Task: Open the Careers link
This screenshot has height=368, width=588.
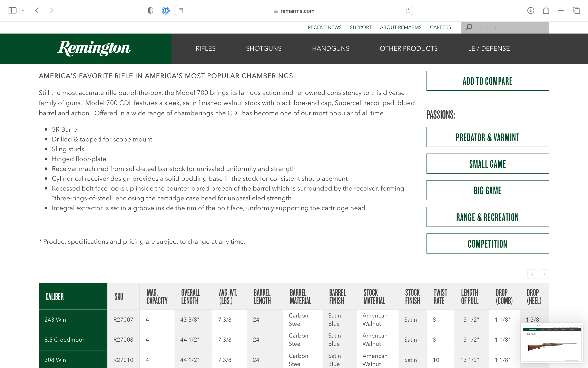Action: click(x=440, y=27)
